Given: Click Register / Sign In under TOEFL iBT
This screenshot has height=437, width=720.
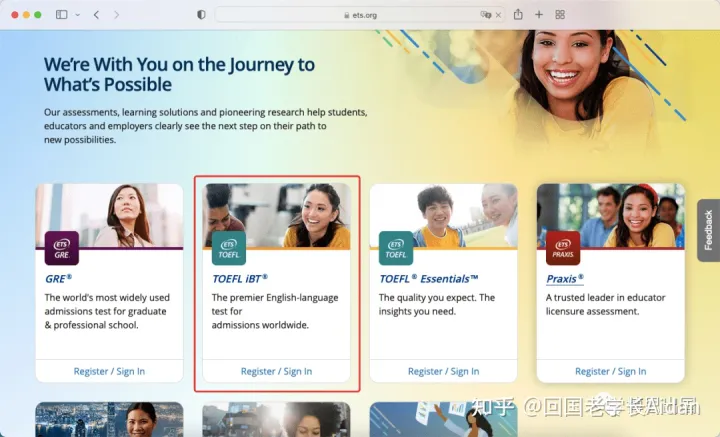Looking at the screenshot, I should coord(276,371).
